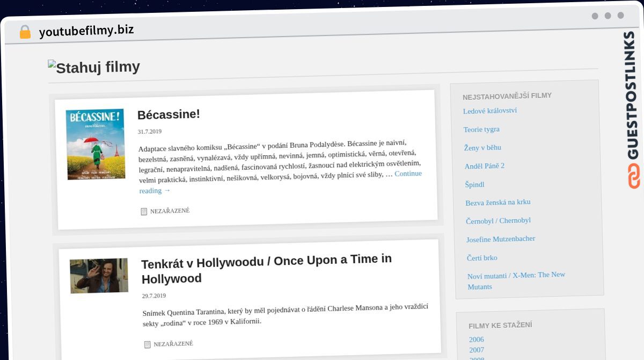
Task: Open Ledové království in sidebar
Action: pos(489,111)
